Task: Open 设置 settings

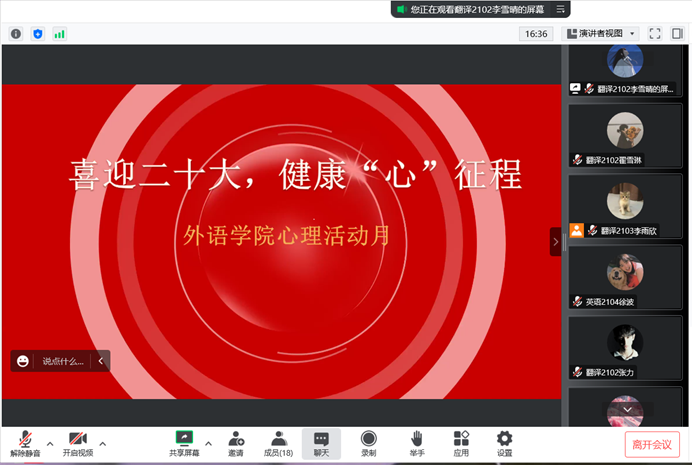Action: pyautogui.click(x=504, y=443)
